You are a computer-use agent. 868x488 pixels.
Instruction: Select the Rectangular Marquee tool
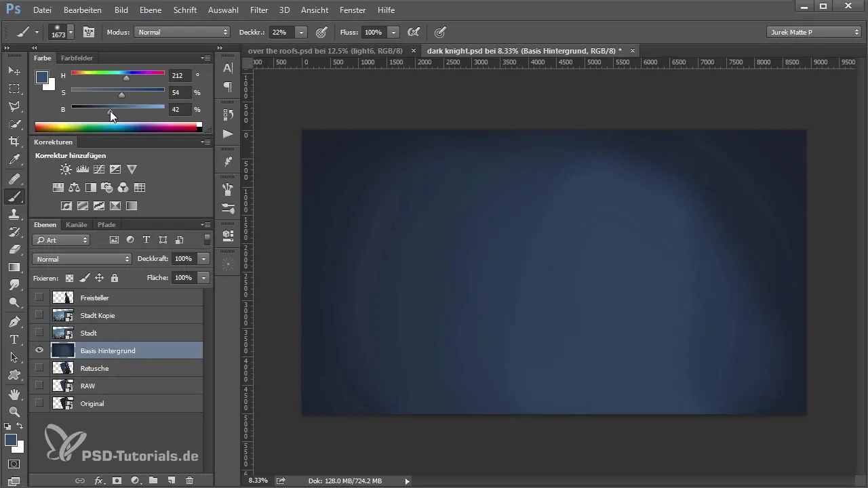[14, 89]
